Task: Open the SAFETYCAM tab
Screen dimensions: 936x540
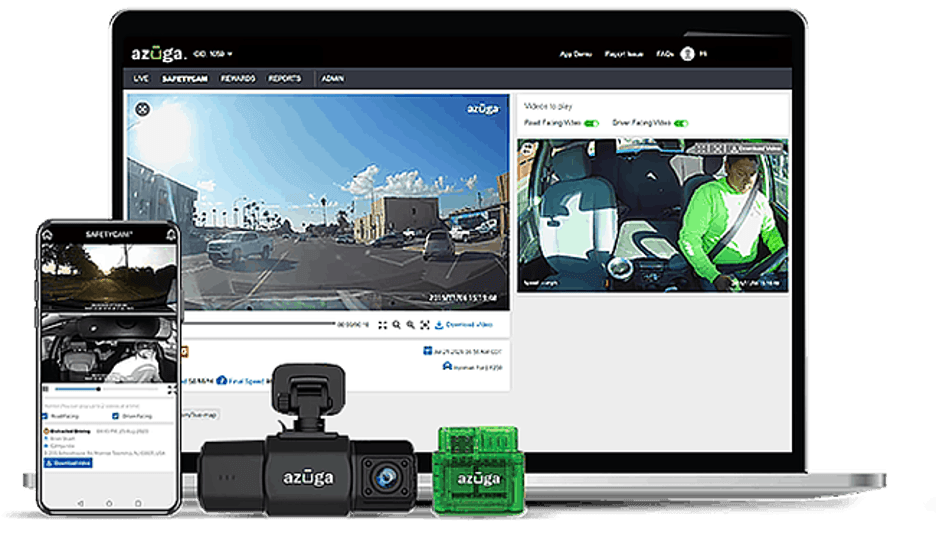Action: click(x=185, y=78)
